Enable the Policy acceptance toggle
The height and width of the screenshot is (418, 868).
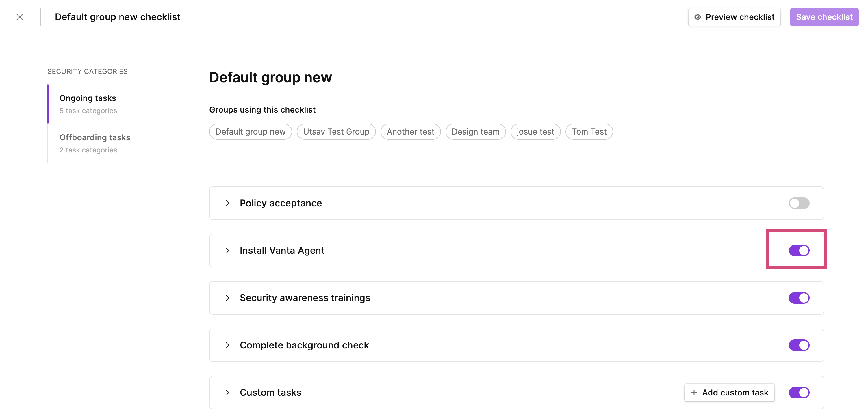point(799,203)
